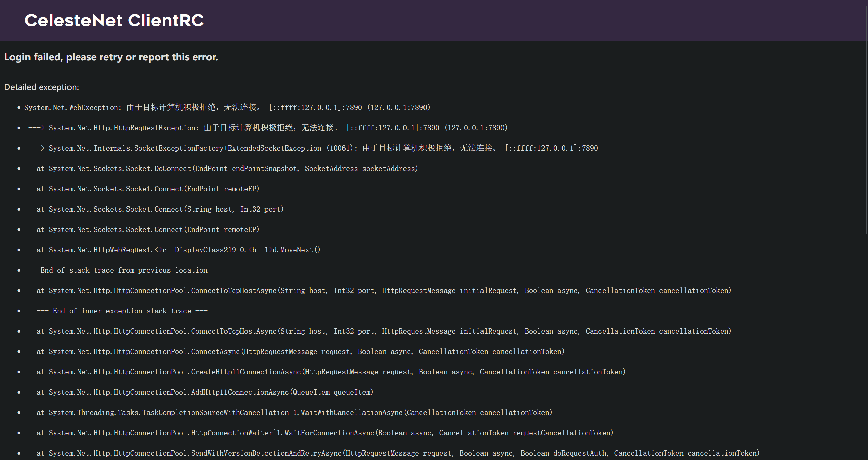This screenshot has height=460, width=868.
Task: Click the ExtendedSocketException (10061) line
Action: click(x=313, y=148)
